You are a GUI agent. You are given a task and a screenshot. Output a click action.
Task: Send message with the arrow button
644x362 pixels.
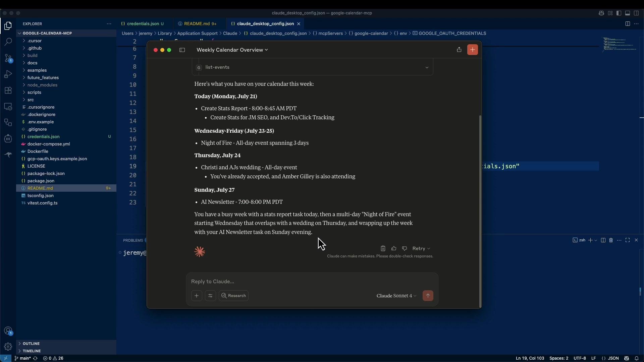(x=428, y=296)
